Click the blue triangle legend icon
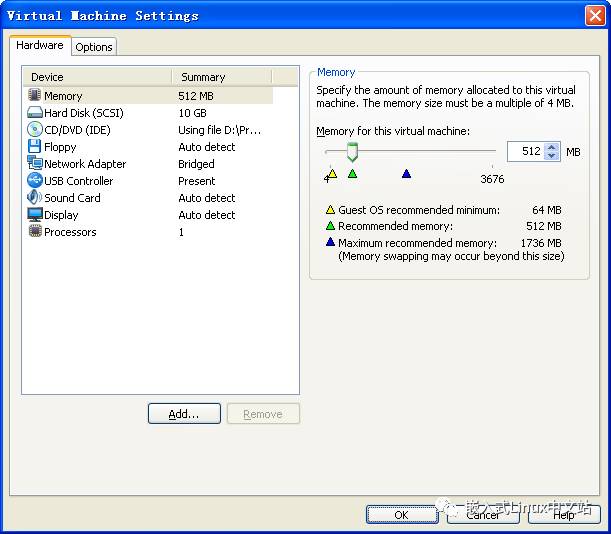 [330, 242]
